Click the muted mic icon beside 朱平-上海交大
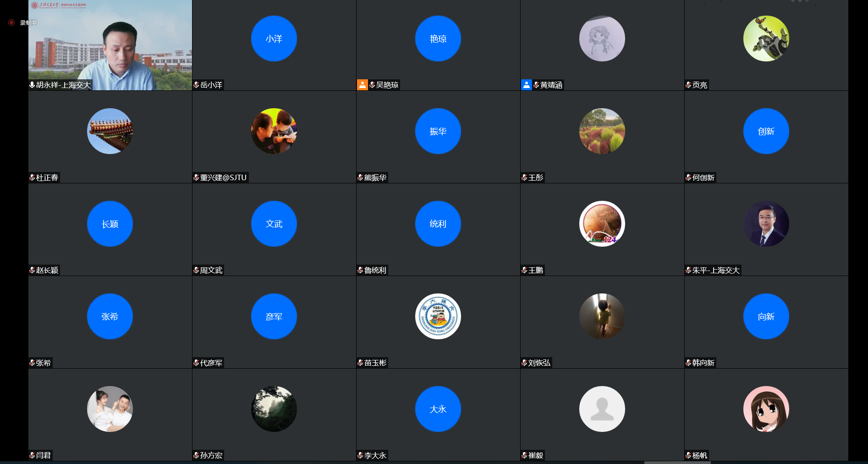Viewport: 868px width, 464px height. tap(688, 270)
